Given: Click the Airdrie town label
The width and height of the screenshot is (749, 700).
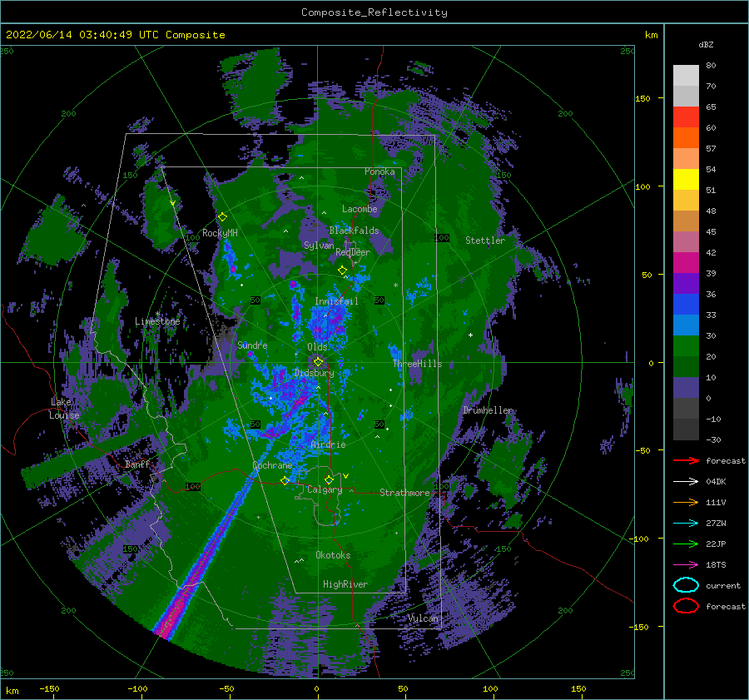Looking at the screenshot, I should [x=328, y=444].
